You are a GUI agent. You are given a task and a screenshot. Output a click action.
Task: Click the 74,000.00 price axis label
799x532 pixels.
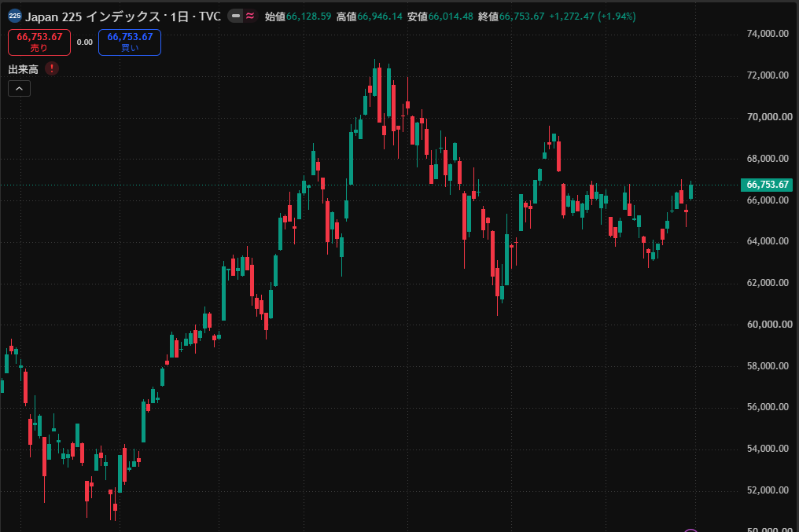768,34
